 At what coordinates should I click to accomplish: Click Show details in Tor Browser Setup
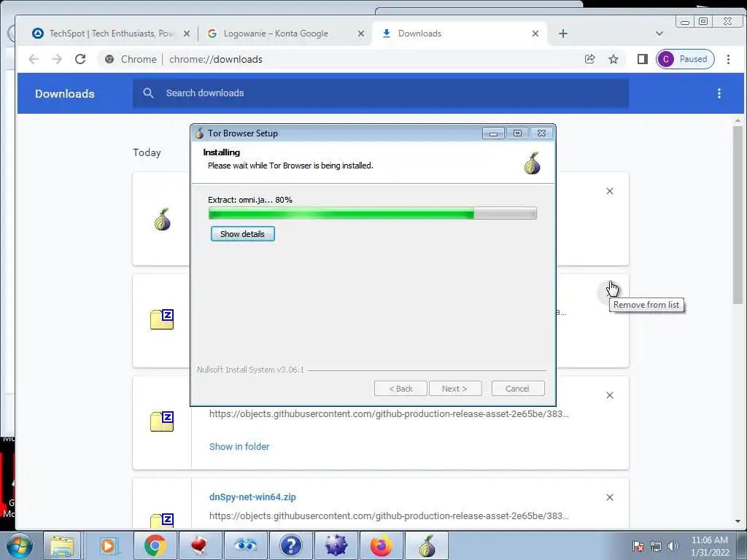pyautogui.click(x=242, y=234)
